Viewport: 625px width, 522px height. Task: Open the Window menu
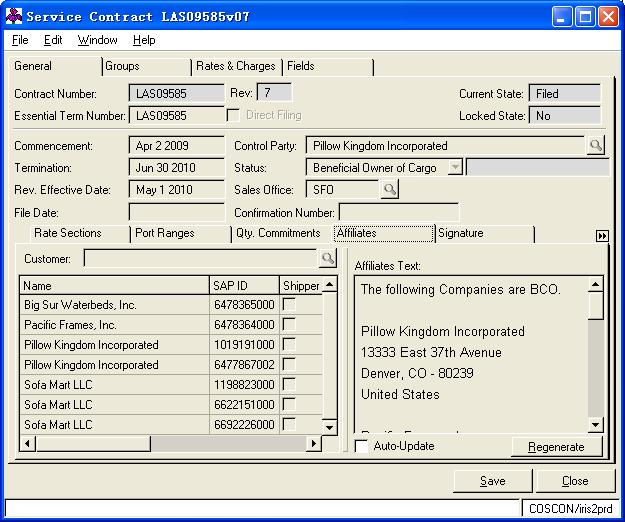[x=98, y=40]
